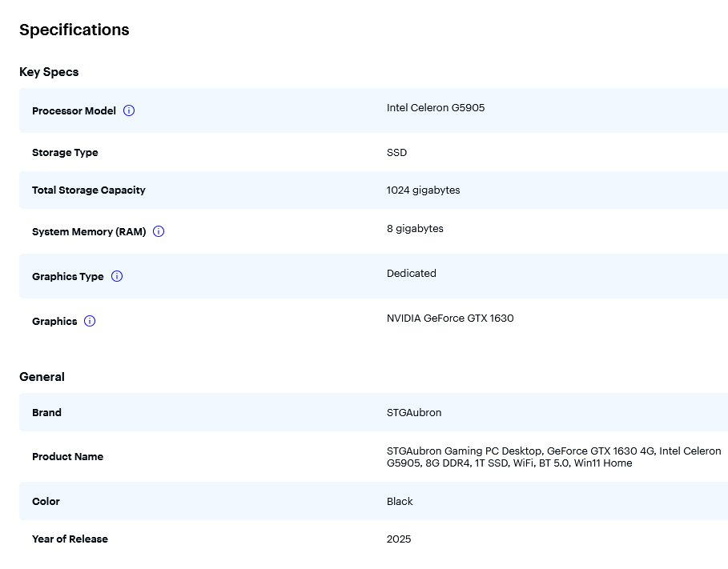The height and width of the screenshot is (569, 728).
Task: Select the Specifications heading
Action: (x=74, y=30)
